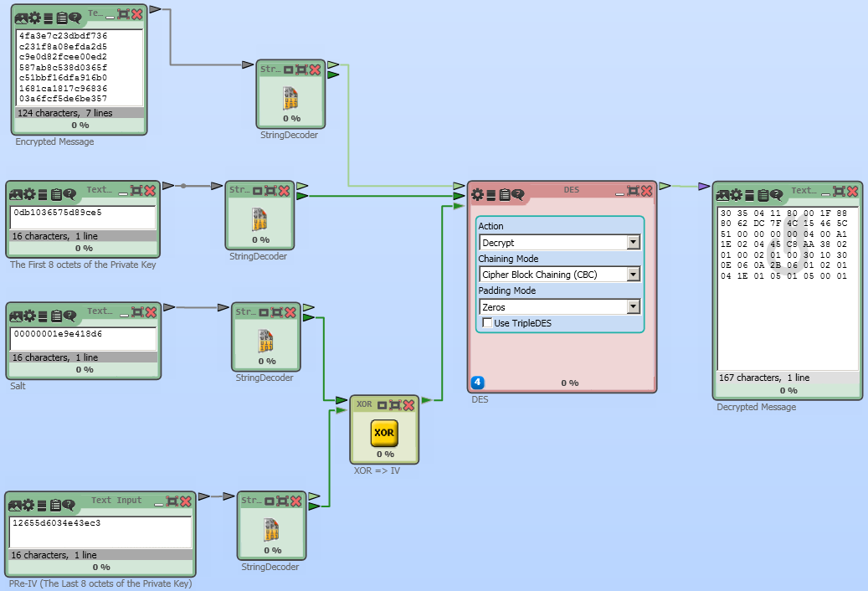Image resolution: width=868 pixels, height=591 pixels.
Task: Switch view of the XOR component header
Action: pyautogui.click(x=382, y=405)
